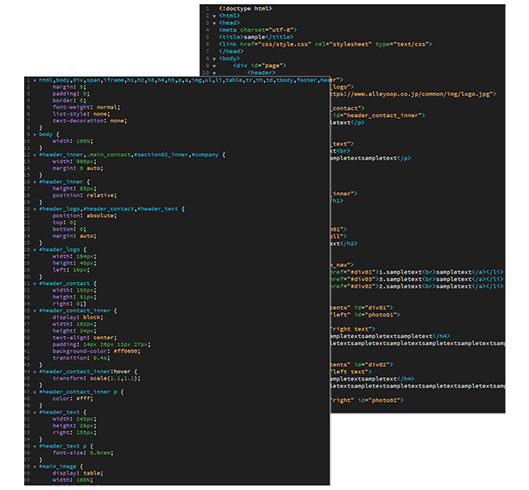This screenshot has height=490, width=529.
Task: Collapse the <header> tag in HTML window
Action: coord(214,73)
